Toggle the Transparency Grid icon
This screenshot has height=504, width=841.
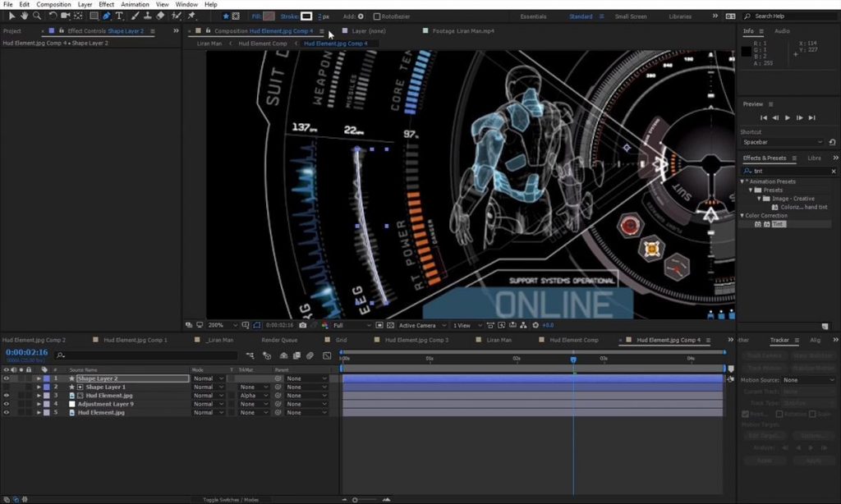(390, 325)
